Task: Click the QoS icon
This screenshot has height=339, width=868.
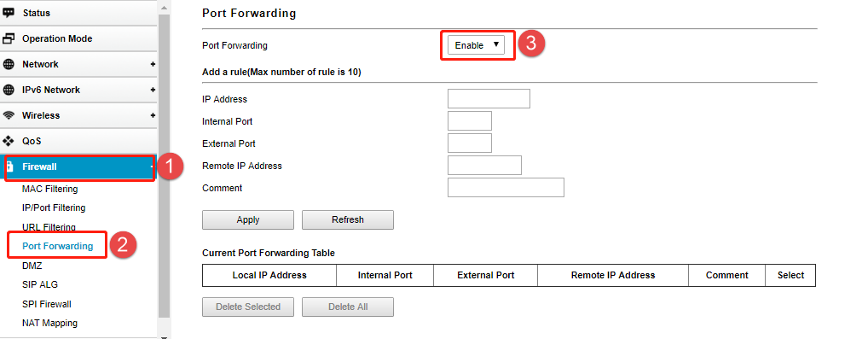Action: pyautogui.click(x=9, y=141)
